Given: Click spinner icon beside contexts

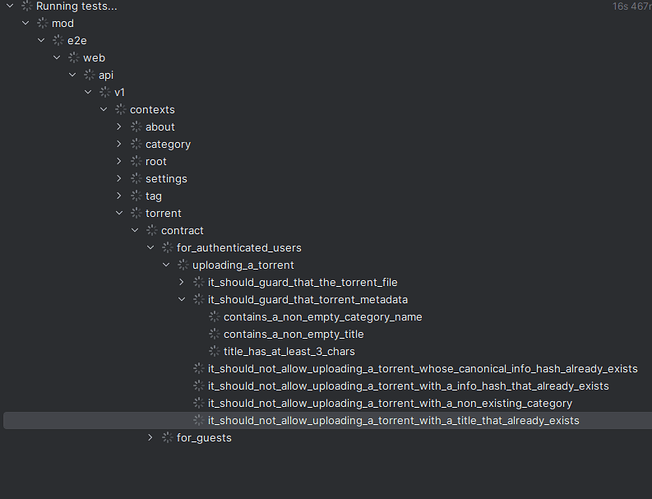Looking at the screenshot, I should click(121, 109).
